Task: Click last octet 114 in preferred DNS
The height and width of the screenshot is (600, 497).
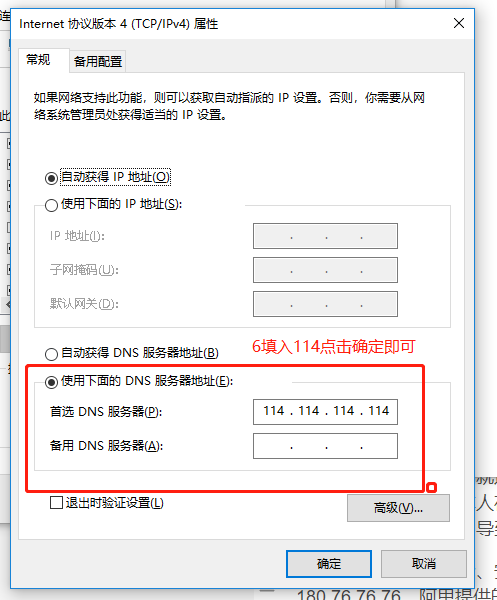Action: pyautogui.click(x=378, y=411)
